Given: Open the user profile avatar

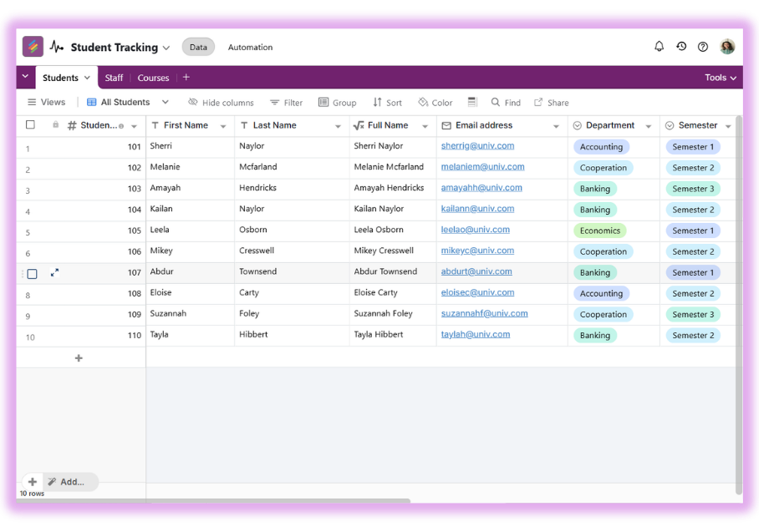Looking at the screenshot, I should click(727, 47).
